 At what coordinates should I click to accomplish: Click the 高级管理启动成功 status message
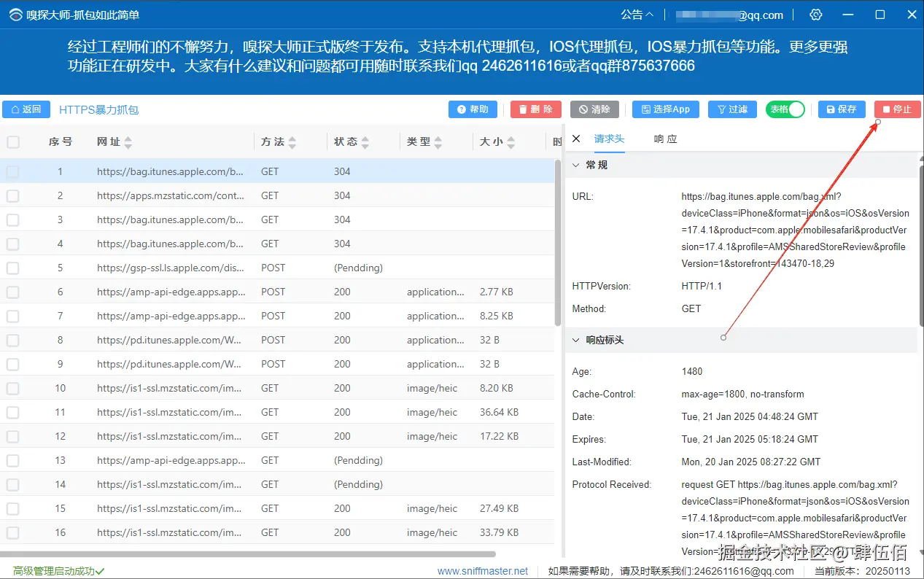click(58, 571)
